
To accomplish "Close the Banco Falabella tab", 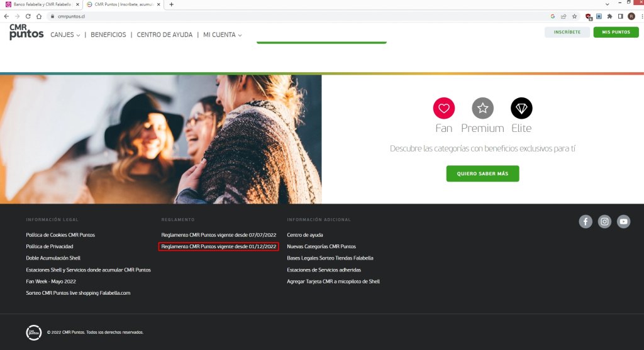I will [x=77, y=4].
